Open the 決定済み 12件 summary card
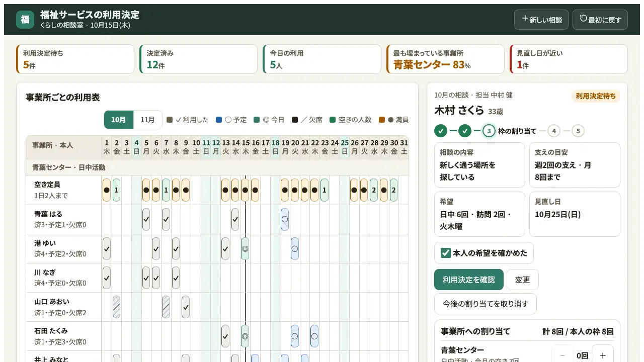644x362 pixels. [x=199, y=59]
